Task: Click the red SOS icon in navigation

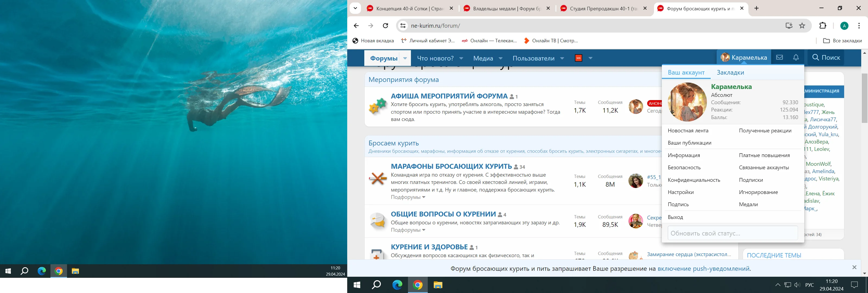Action: point(578,58)
